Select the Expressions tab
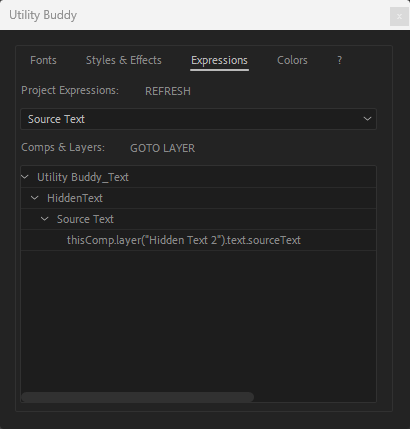 pyautogui.click(x=219, y=60)
